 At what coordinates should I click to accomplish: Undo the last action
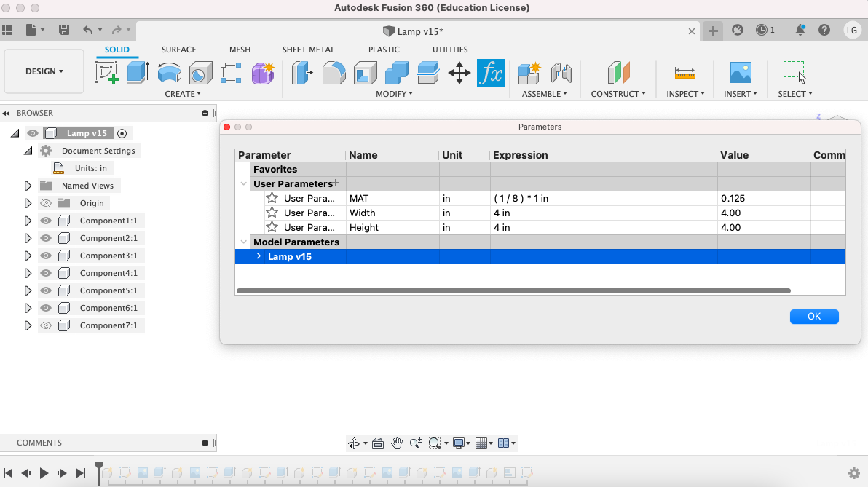coord(87,30)
